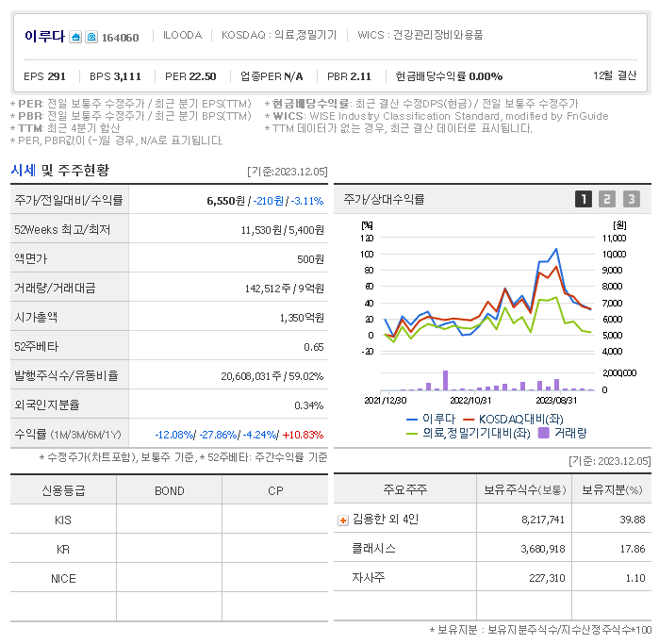
Task: Select the 시가총액 value 1,350억원
Action: tap(302, 318)
